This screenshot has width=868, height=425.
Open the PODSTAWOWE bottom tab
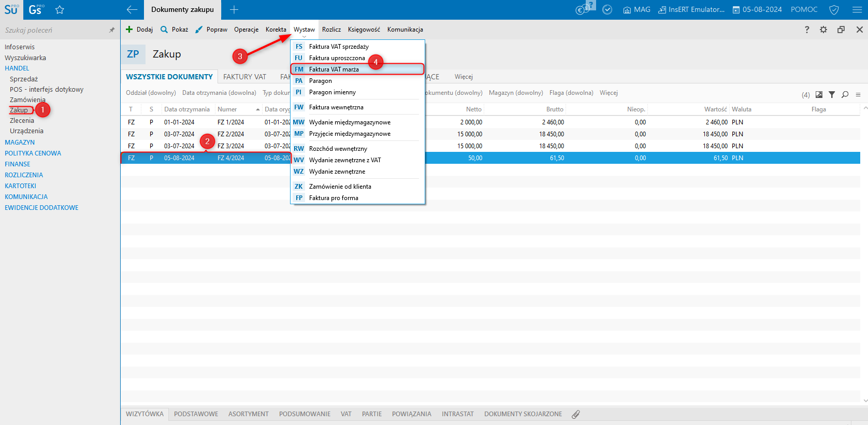point(196,414)
